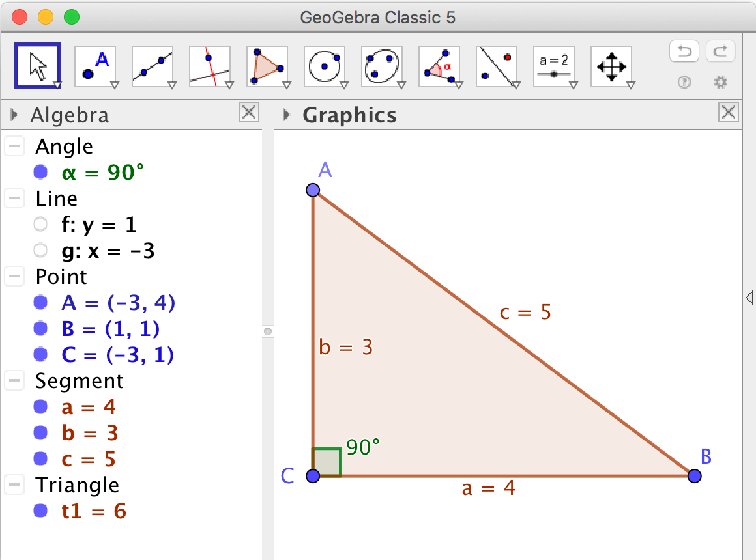Screen dimensions: 756x560
Task: Hide point C = (-3, 1)
Action: [40, 354]
